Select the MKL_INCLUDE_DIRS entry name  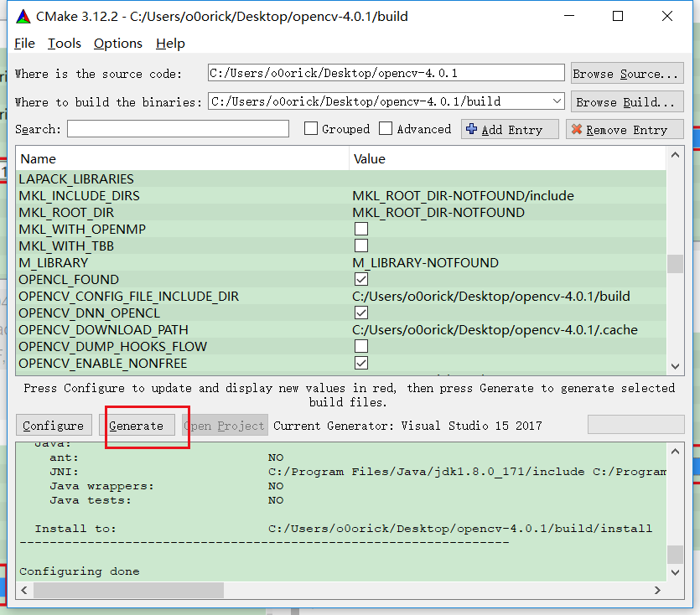point(79,195)
